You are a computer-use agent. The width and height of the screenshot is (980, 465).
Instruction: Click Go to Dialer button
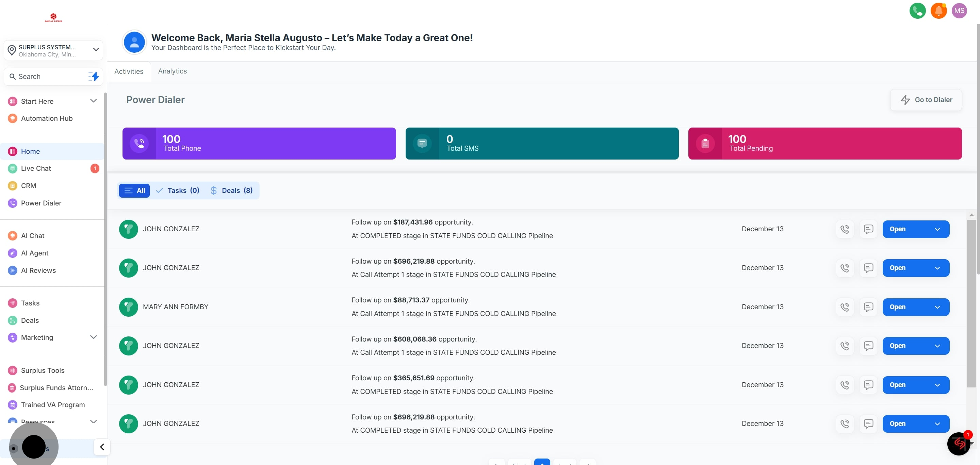coord(926,100)
